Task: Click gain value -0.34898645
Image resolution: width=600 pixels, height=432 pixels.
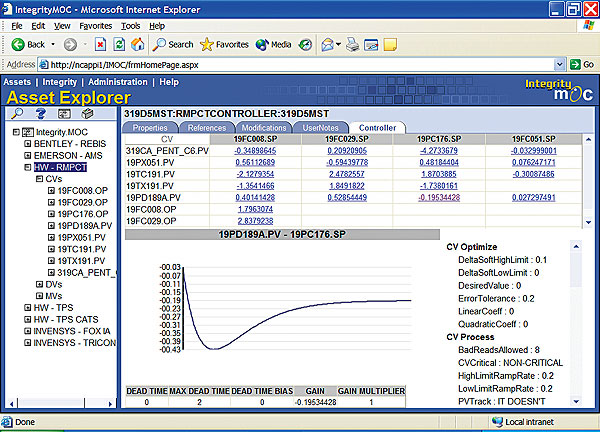Action: click(255, 151)
